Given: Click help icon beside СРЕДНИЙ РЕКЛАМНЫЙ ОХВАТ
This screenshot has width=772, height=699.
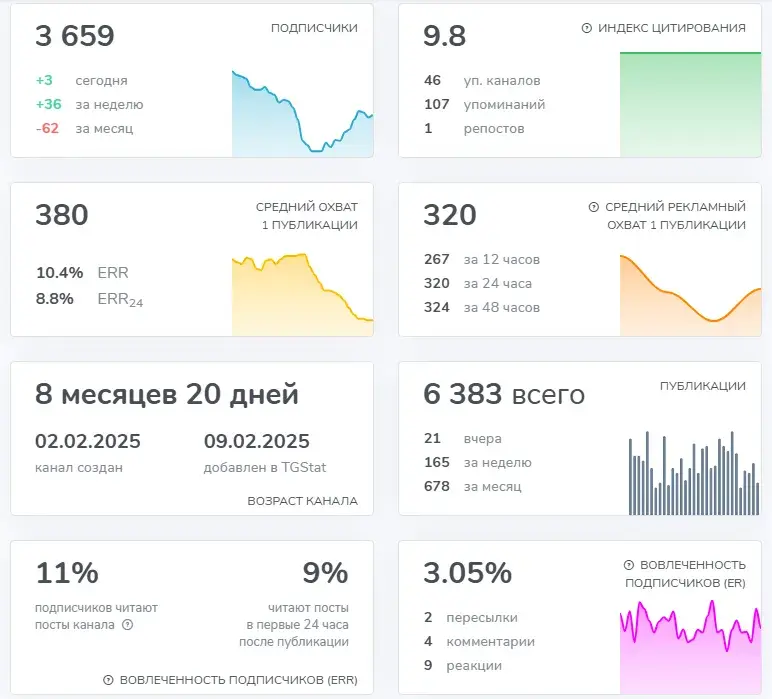Looking at the screenshot, I should point(594,207).
